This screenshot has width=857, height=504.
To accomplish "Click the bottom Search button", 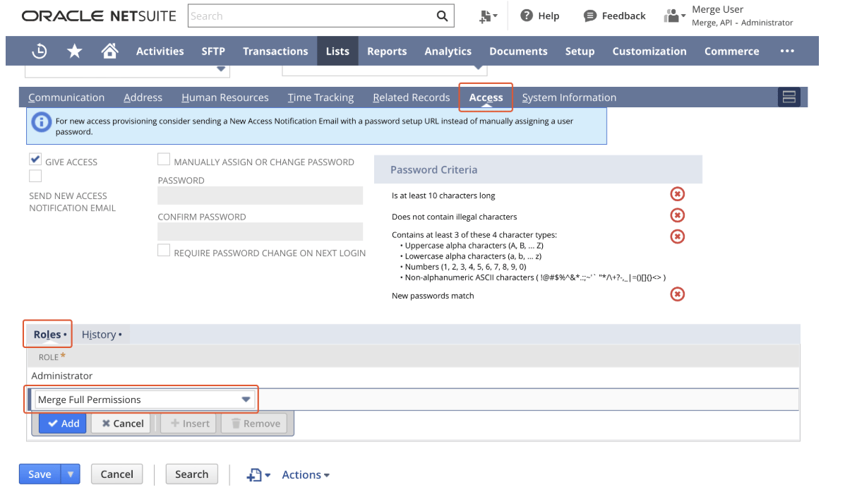I will coord(192,474).
